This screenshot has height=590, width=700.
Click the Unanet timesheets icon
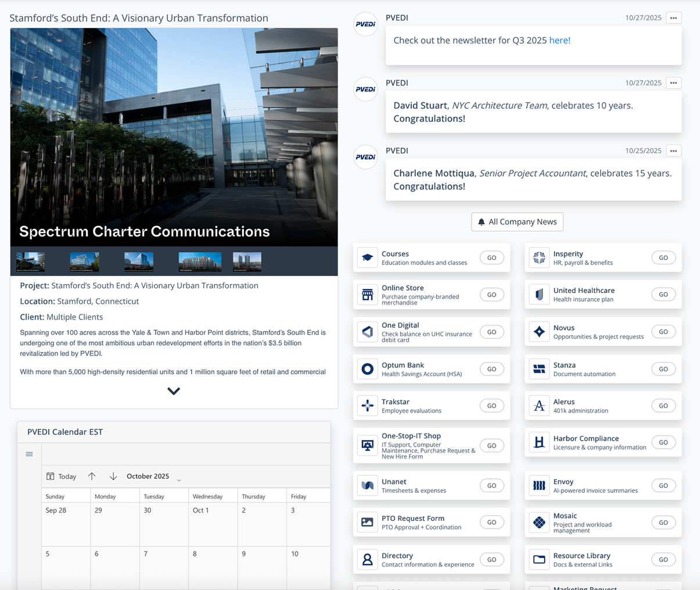pyautogui.click(x=367, y=485)
